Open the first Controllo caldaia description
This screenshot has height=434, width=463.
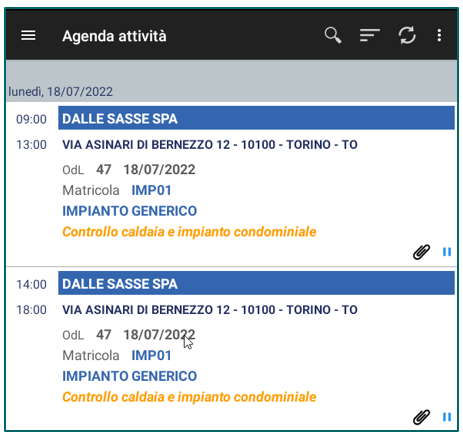pyautogui.click(x=189, y=232)
